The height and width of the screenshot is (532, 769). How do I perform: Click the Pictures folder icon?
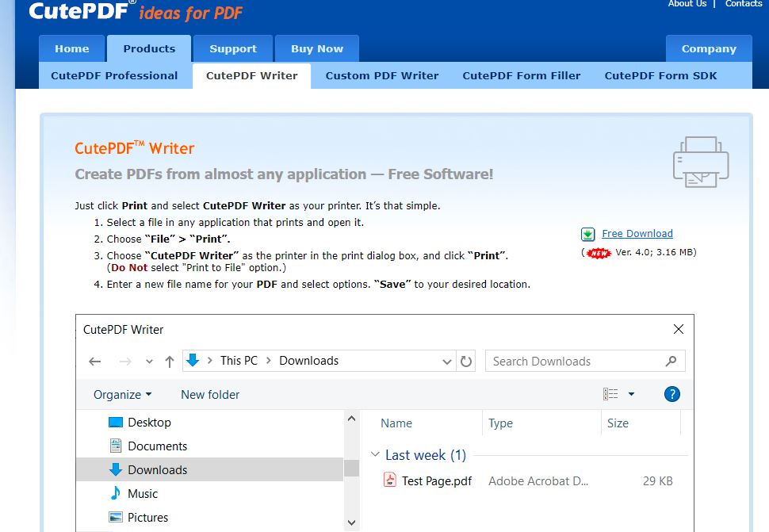coord(116,517)
